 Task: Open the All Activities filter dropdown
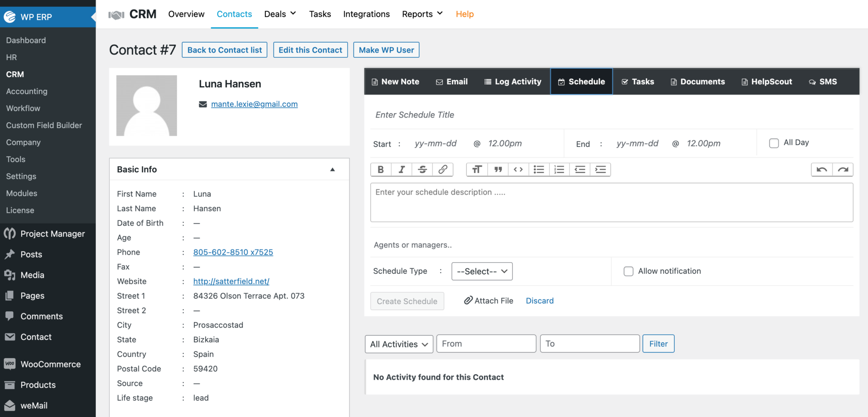(398, 344)
